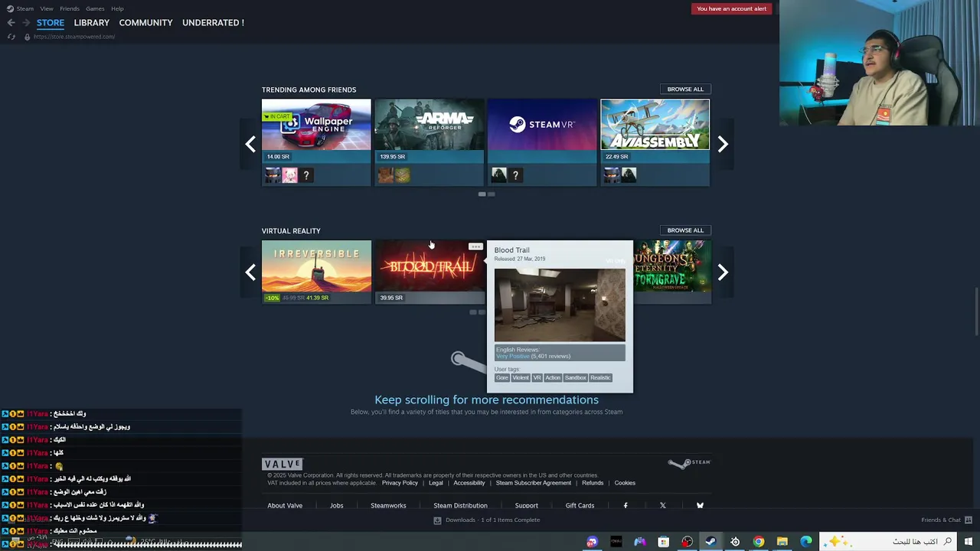Image resolution: width=980 pixels, height=551 pixels.
Task: Open the Refunds link
Action: pos(593,483)
